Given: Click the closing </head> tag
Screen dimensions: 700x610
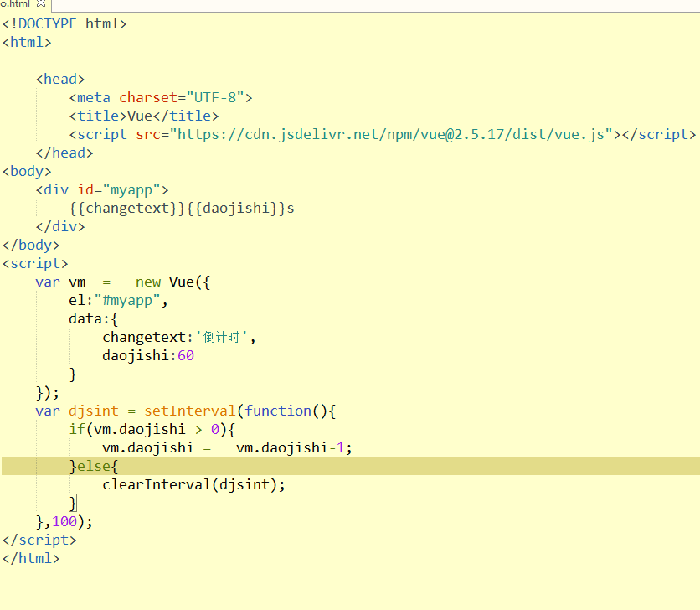Looking at the screenshot, I should (x=64, y=152).
